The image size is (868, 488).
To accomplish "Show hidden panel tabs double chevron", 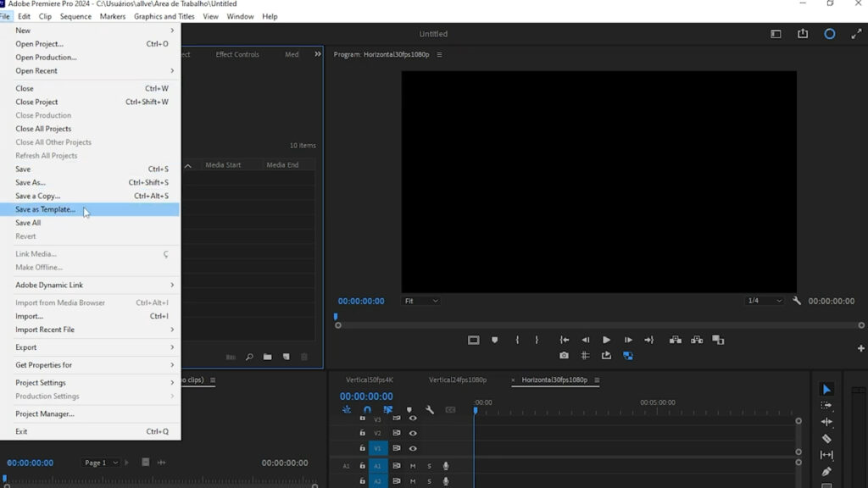I will tap(318, 53).
